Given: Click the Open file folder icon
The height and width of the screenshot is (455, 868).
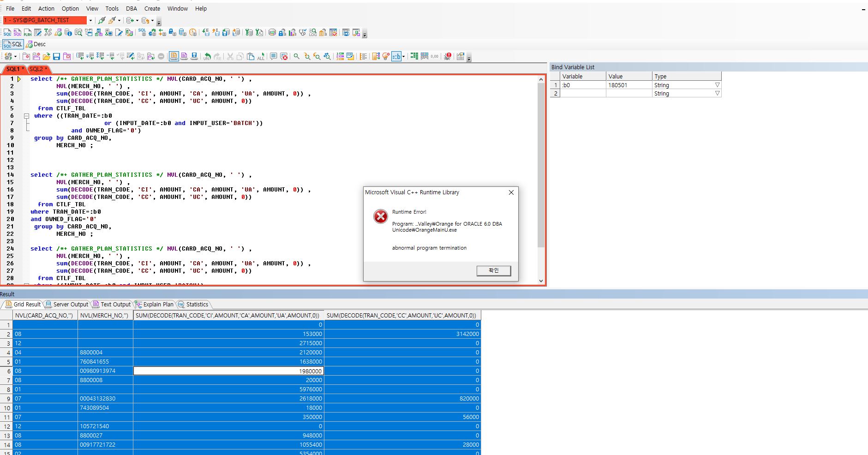Looking at the screenshot, I should click(47, 56).
